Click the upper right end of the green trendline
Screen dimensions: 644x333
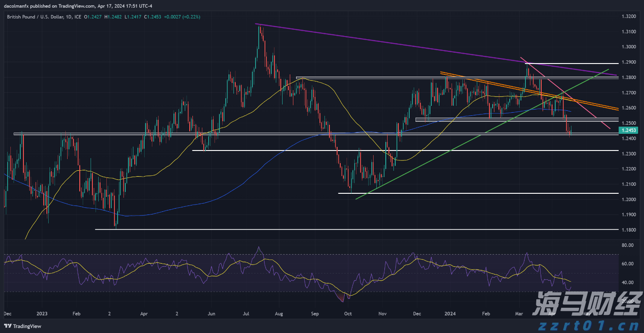(x=608, y=69)
